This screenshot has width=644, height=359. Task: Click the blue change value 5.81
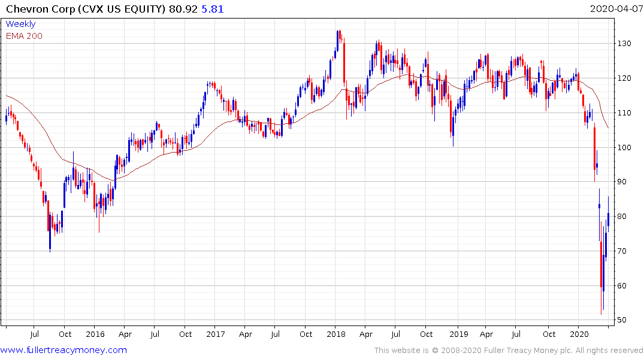click(212, 9)
